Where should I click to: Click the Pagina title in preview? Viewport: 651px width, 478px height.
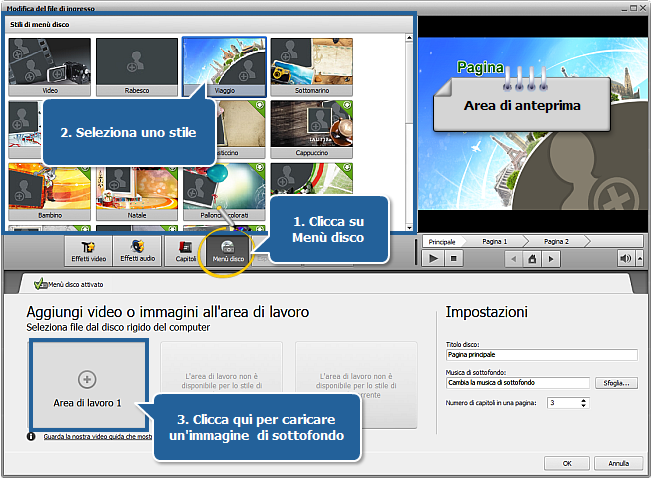coord(480,67)
